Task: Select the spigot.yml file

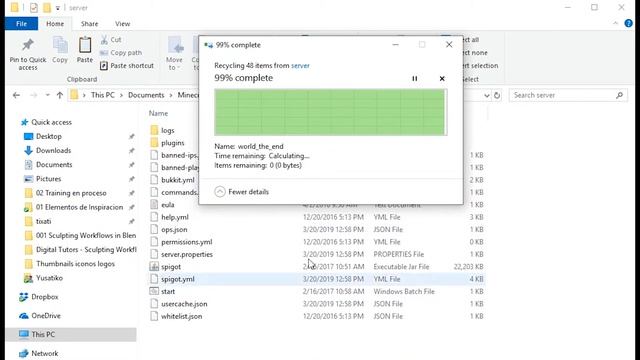Action: [x=316, y=279]
